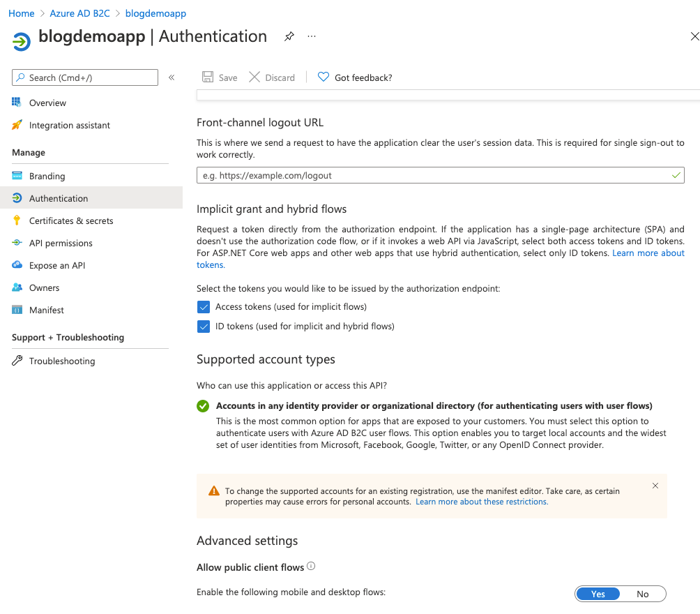The width and height of the screenshot is (700, 614).
Task: Click the Integration assistant rocket icon
Action: click(x=17, y=125)
